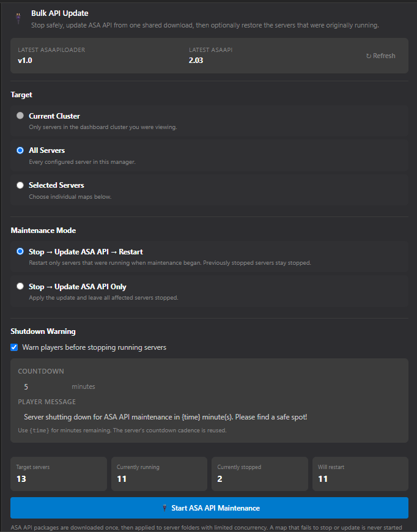Choose Stop, Update ASA API, Restart mode
This screenshot has height=532, width=417.
[x=20, y=251]
